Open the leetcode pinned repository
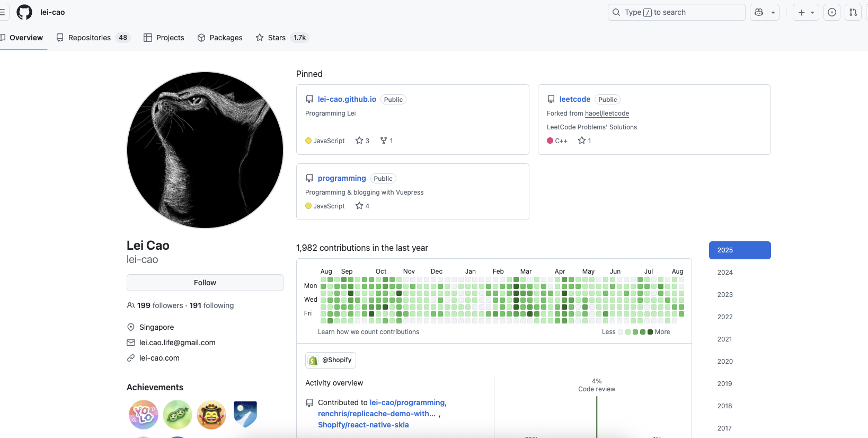Viewport: 868px width, 438px height. 575,99
